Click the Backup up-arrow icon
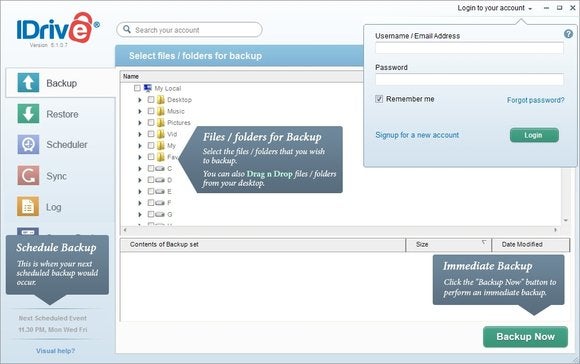 coord(28,82)
